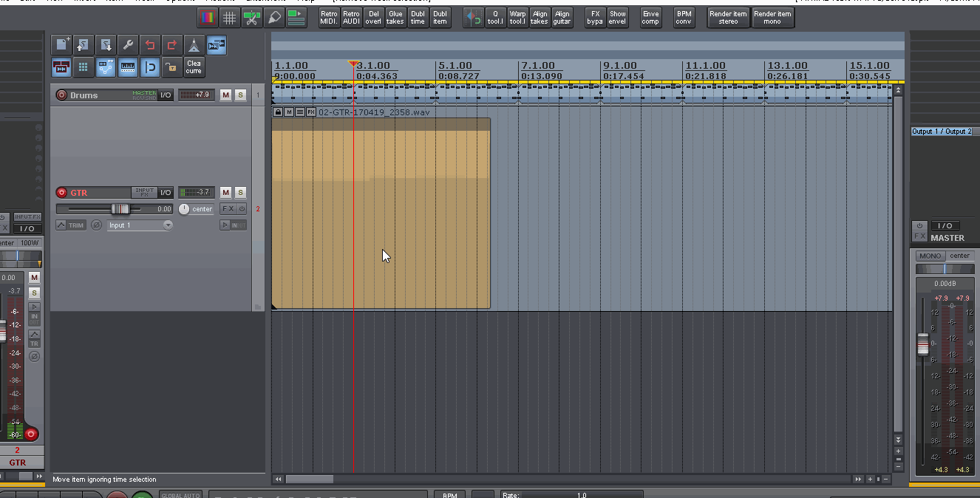The width and height of the screenshot is (980, 498).
Task: Open Input 1 dropdown on GTR
Action: [x=140, y=225]
